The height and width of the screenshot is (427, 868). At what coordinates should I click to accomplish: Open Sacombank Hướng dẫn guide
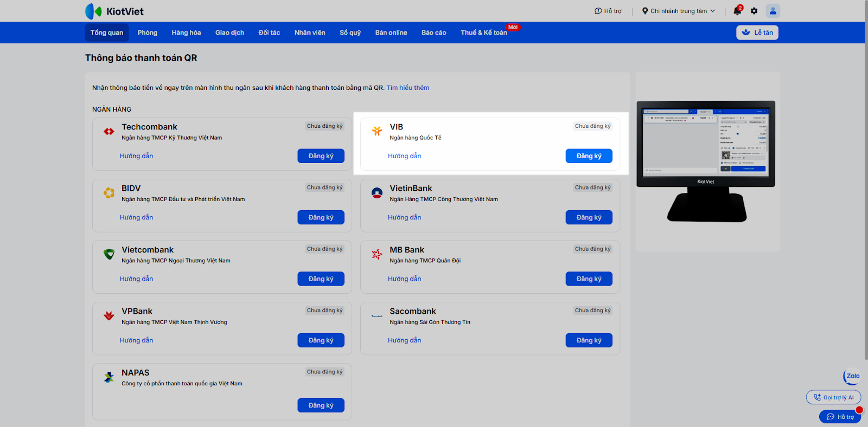[x=405, y=340]
